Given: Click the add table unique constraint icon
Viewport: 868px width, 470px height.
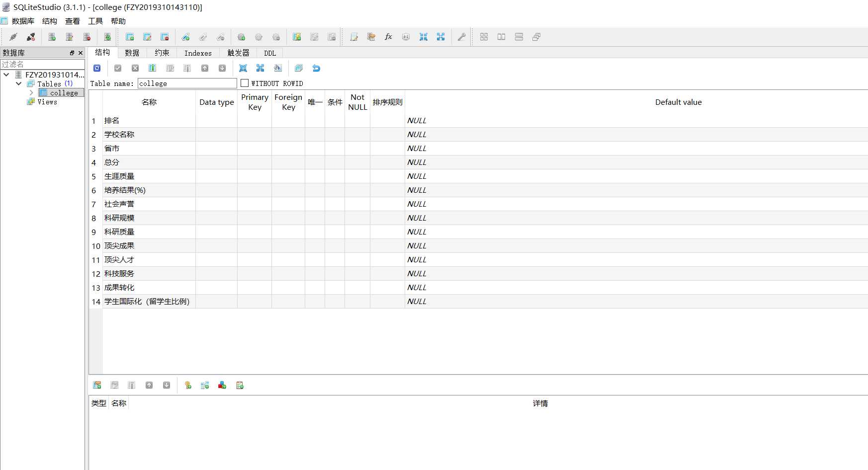Looking at the screenshot, I should [222, 385].
